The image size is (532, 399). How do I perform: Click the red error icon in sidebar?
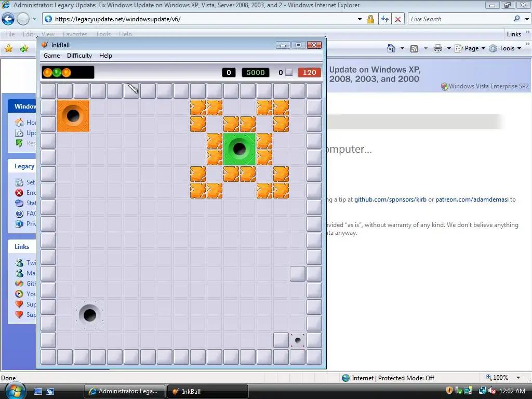pos(19,193)
